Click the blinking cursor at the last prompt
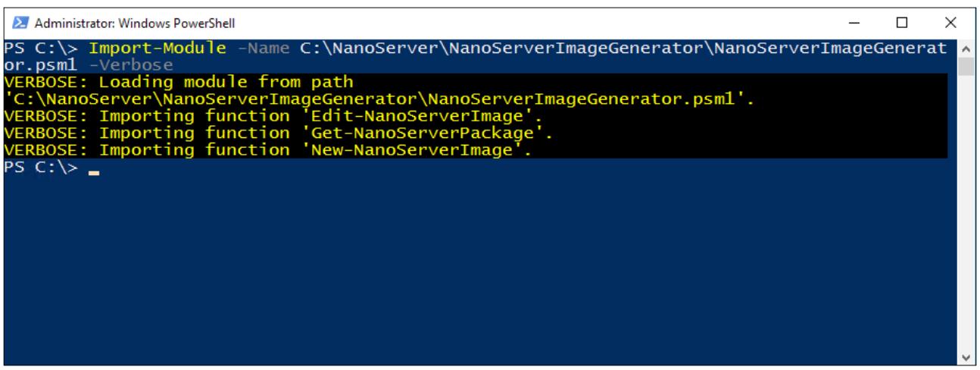 [x=94, y=173]
